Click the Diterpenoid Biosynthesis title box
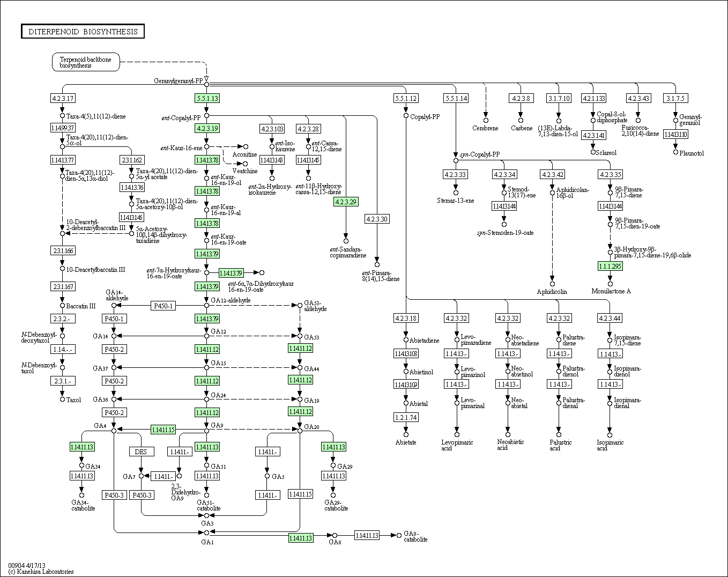Image resolution: width=728 pixels, height=577 pixels. coord(83,32)
